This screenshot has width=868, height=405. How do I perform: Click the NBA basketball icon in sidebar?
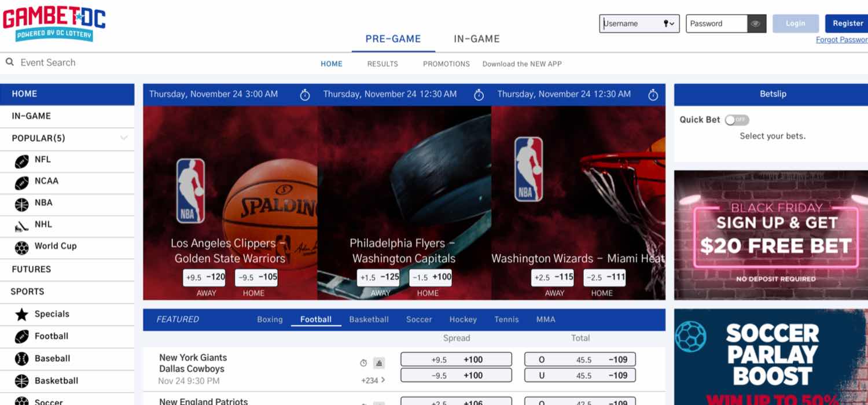[x=21, y=205]
